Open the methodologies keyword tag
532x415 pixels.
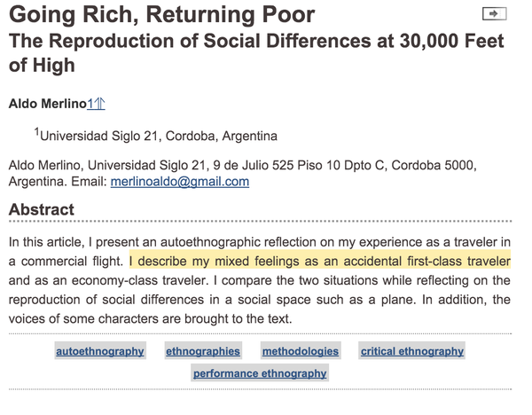(301, 351)
